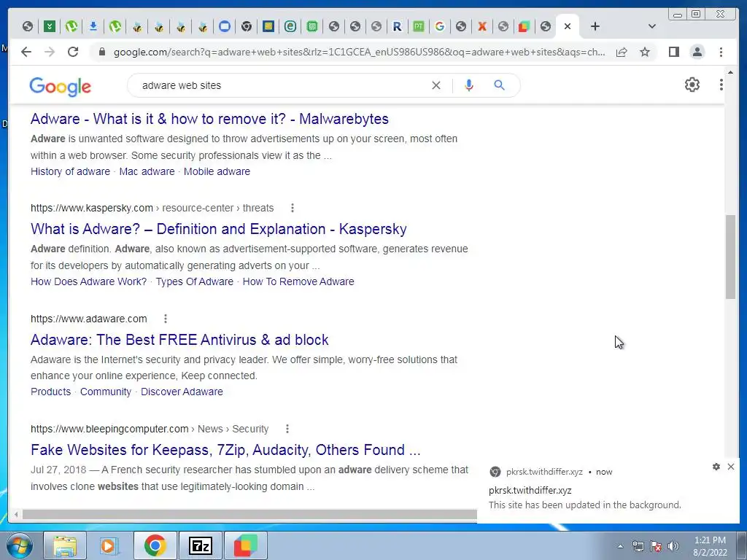Switch to the yellow square icon tab
747x560 pixels.
pyautogui.click(x=268, y=26)
